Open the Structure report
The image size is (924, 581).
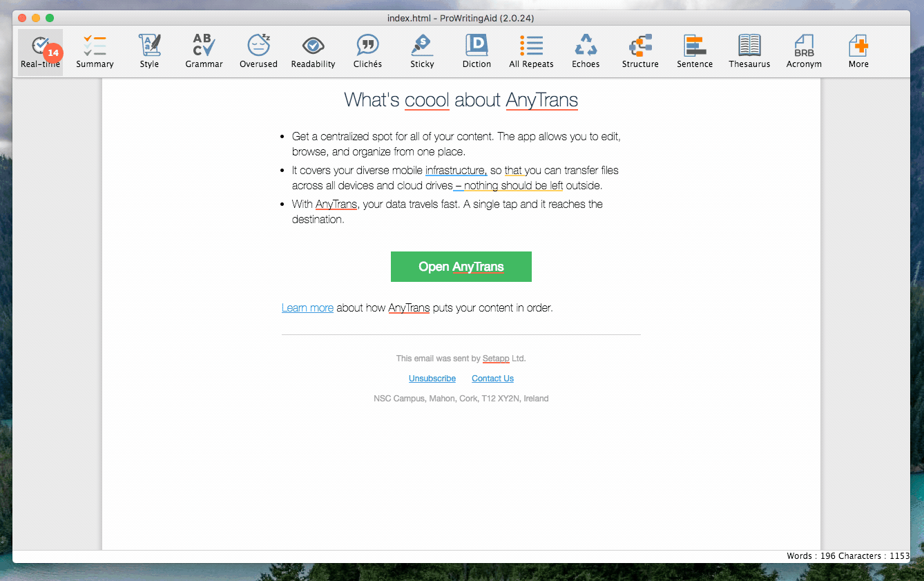[x=640, y=53]
